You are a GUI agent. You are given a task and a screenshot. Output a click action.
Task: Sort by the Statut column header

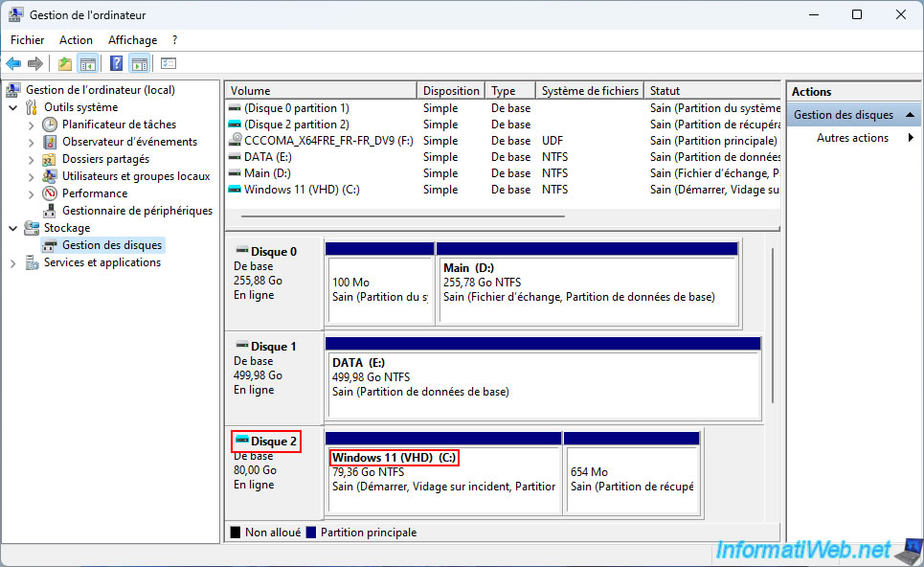pyautogui.click(x=712, y=91)
